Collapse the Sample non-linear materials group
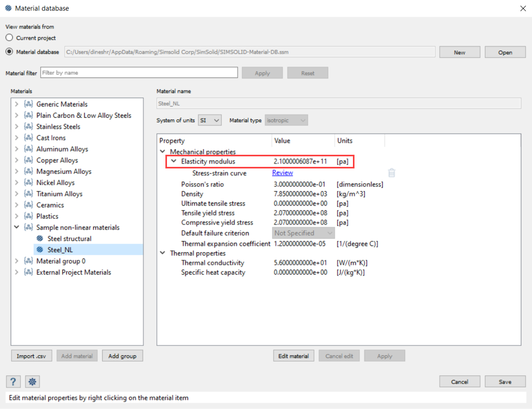This screenshot has width=532, height=409. coord(17,227)
